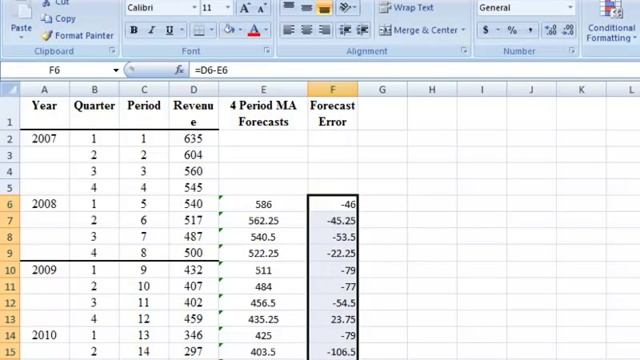Open Conditional Formatting menu
This screenshot has width=640, height=360.
pos(611,21)
